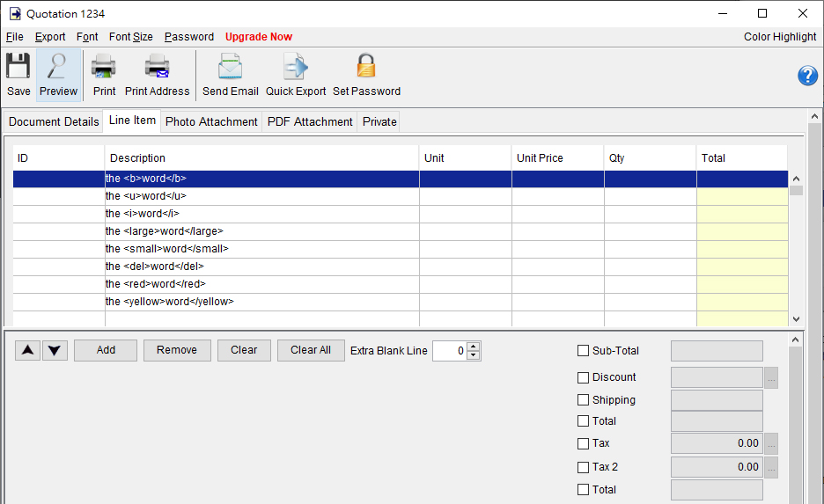The width and height of the screenshot is (824, 504).
Task: Open Discount options ellipsis button
Action: tap(771, 378)
